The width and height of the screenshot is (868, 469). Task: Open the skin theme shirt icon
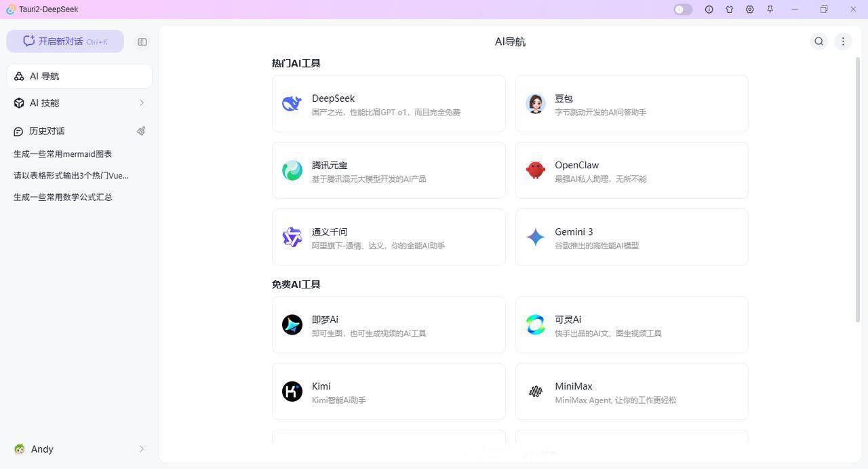pos(729,10)
